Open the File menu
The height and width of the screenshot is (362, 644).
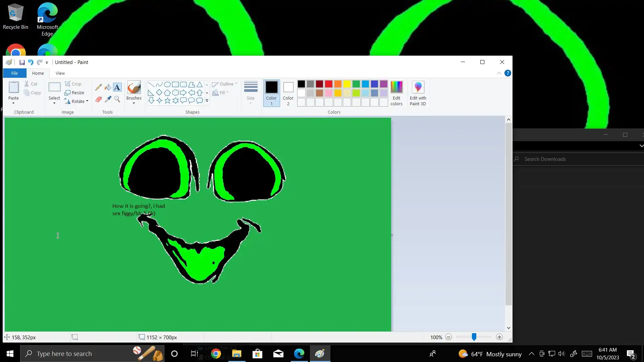(x=14, y=73)
